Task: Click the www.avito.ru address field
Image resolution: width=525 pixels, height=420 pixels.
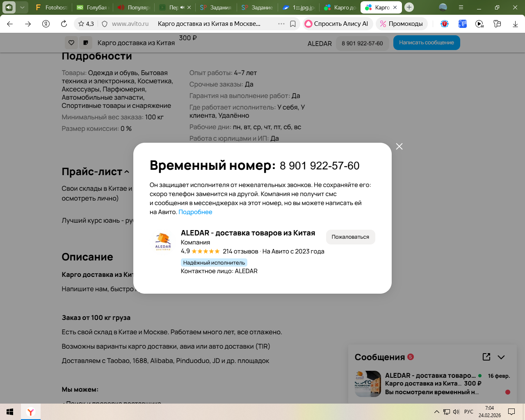Action: click(130, 24)
